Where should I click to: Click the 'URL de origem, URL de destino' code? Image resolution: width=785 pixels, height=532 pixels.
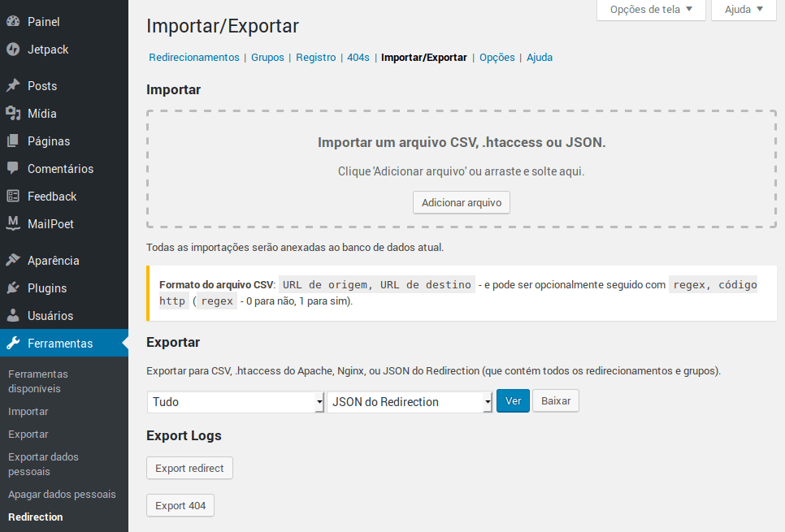(377, 285)
